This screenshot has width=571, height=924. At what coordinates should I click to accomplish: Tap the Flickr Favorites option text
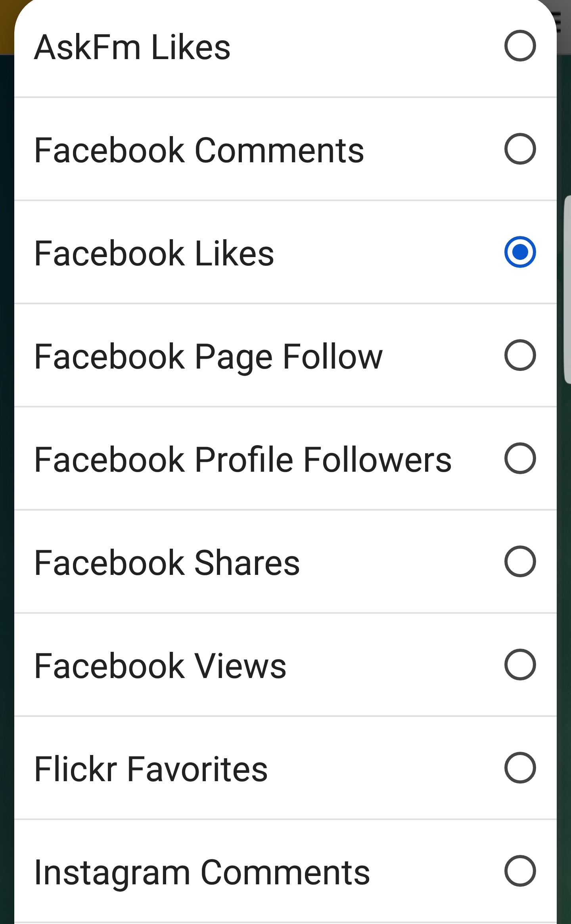tap(151, 769)
